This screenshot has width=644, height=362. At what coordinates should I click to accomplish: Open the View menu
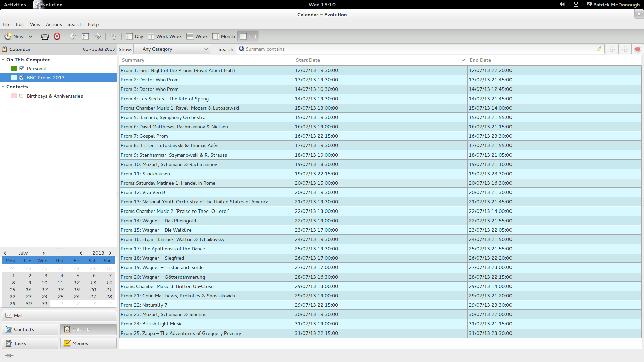pos(35,24)
